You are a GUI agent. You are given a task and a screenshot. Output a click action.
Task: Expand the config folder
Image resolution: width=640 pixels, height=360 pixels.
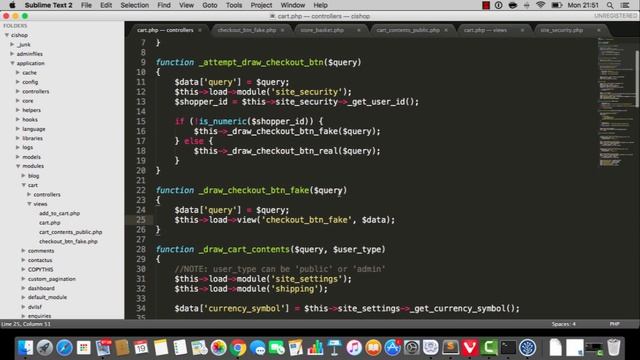pyautogui.click(x=18, y=82)
